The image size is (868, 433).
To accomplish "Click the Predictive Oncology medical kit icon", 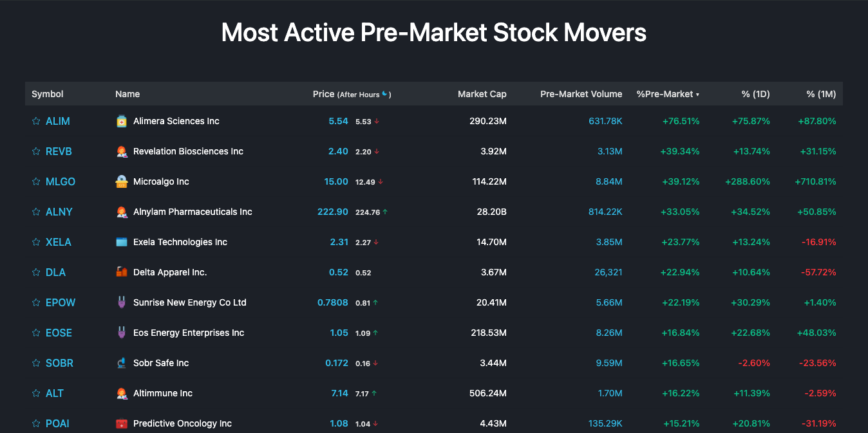I will [122, 423].
